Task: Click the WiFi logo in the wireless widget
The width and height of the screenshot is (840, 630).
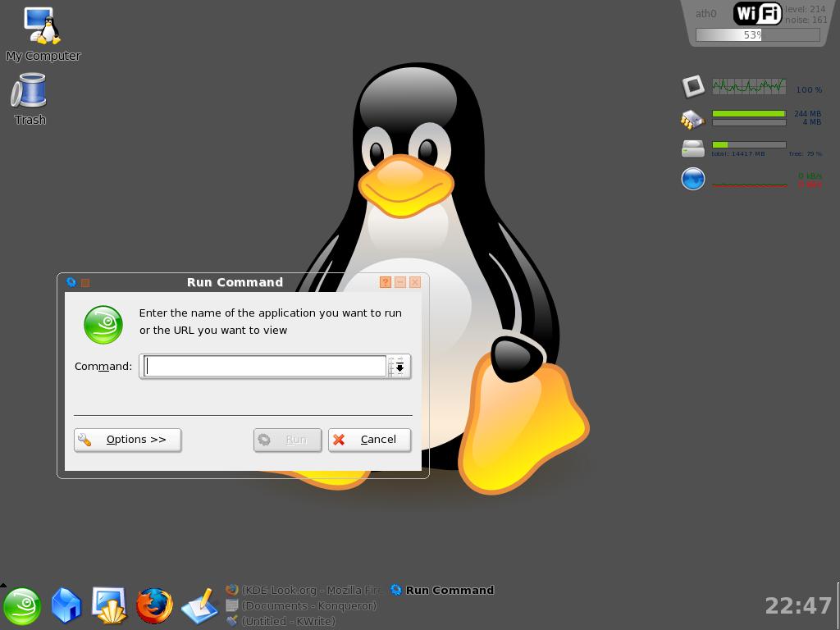Action: point(757,13)
